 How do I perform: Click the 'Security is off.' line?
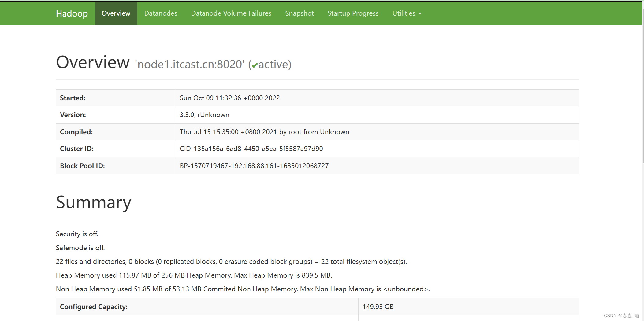[x=77, y=234]
